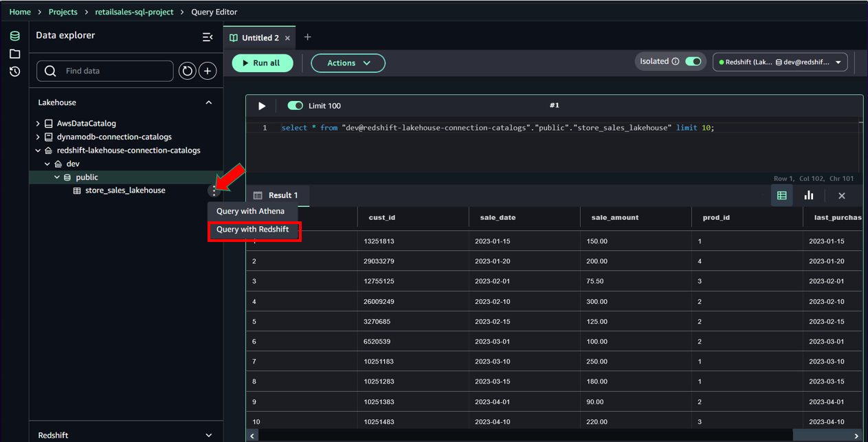Viewport: 868px width, 442px height.
Task: Switch results to chart view icon
Action: pos(809,196)
